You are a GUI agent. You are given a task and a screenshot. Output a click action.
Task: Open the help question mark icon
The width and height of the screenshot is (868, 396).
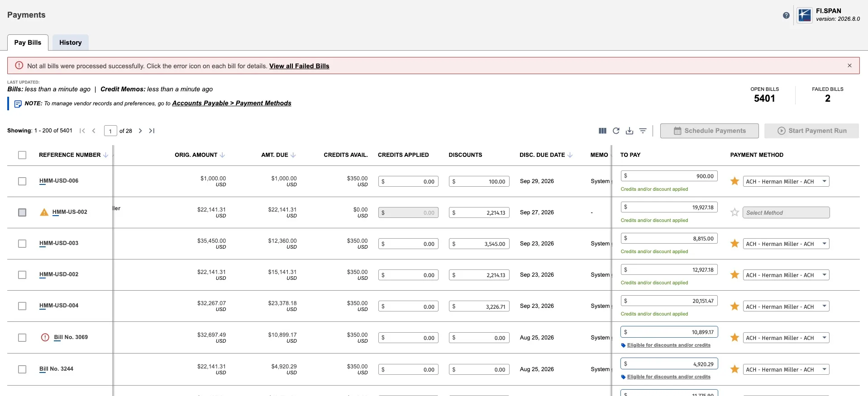tap(786, 15)
